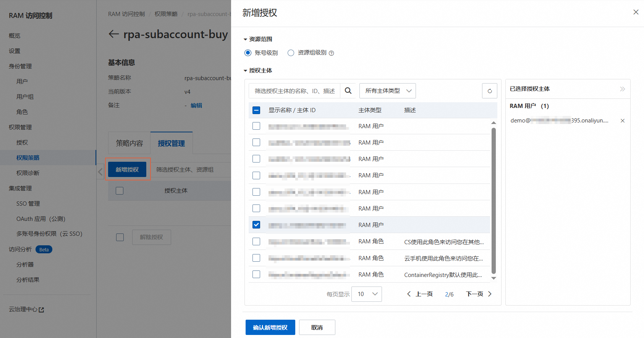This screenshot has height=338, width=644.
Task: Click the 编辑 link next to 备注
Action: (x=196, y=105)
